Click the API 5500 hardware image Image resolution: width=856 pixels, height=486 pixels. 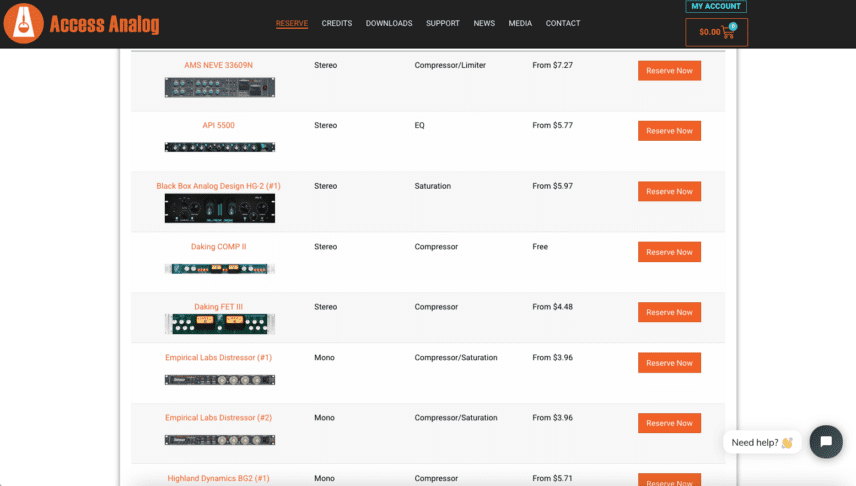(x=220, y=147)
